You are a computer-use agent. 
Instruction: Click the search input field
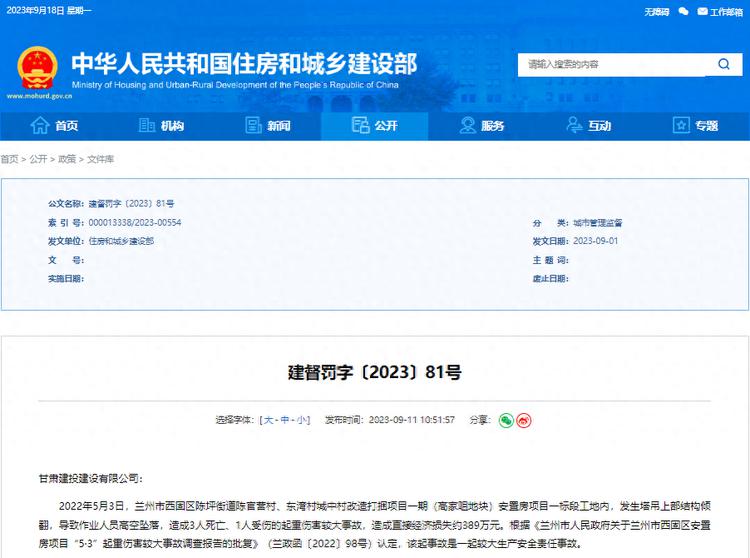click(x=610, y=64)
